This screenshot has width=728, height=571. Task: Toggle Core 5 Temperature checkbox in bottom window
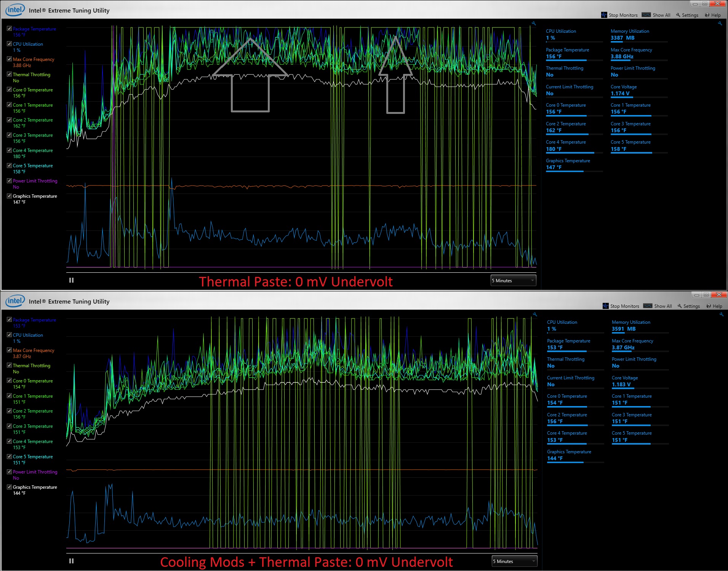10,456
